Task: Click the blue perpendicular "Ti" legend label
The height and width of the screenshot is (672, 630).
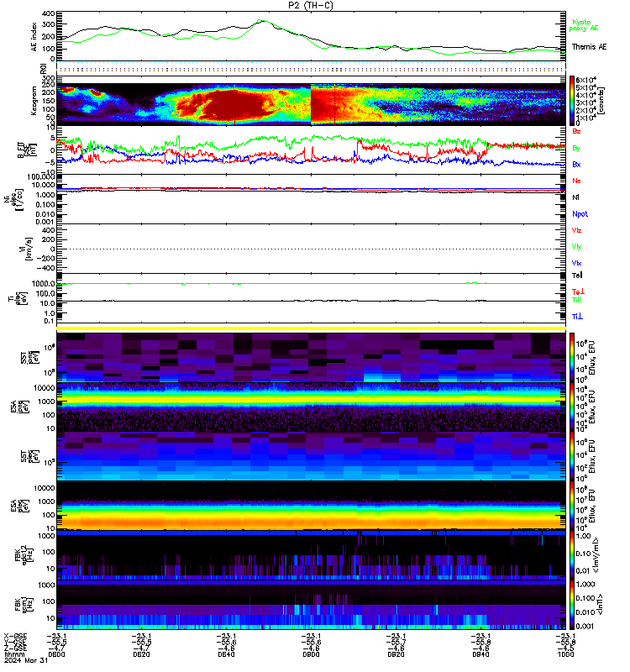Action: click(x=577, y=317)
